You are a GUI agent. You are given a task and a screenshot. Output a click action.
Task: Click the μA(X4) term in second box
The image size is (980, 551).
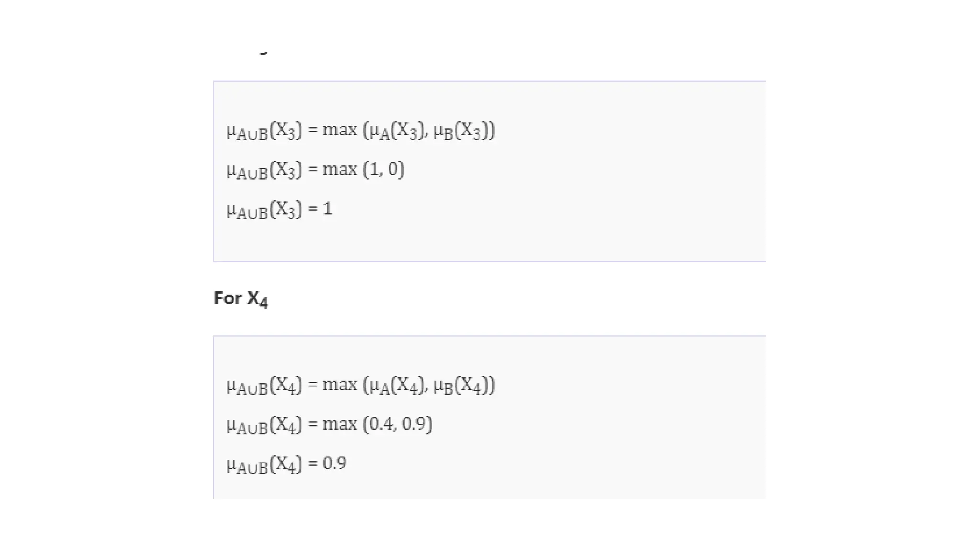pos(396,385)
